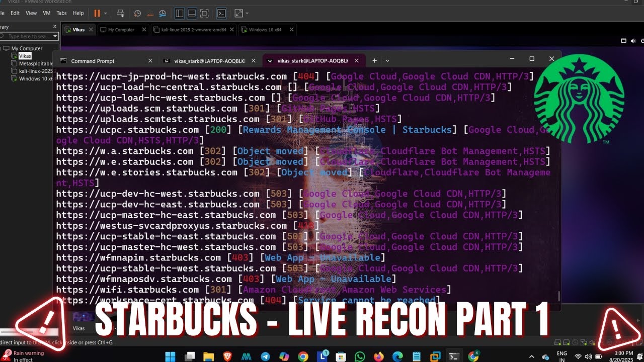Open the Windows Start menu
This screenshot has height=362, width=644.
click(x=171, y=356)
